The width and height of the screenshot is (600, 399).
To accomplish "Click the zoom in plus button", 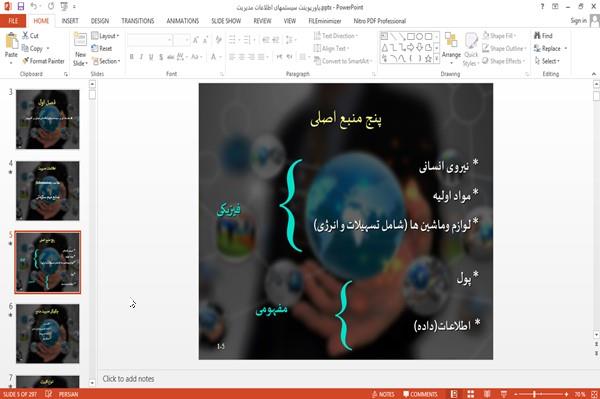I will point(566,394).
